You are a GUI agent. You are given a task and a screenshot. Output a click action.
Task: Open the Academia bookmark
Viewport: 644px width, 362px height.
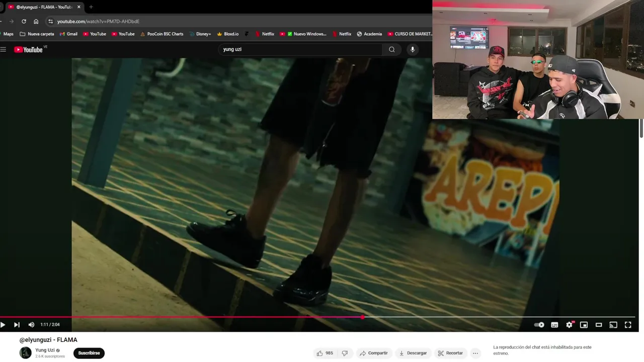[369, 34]
